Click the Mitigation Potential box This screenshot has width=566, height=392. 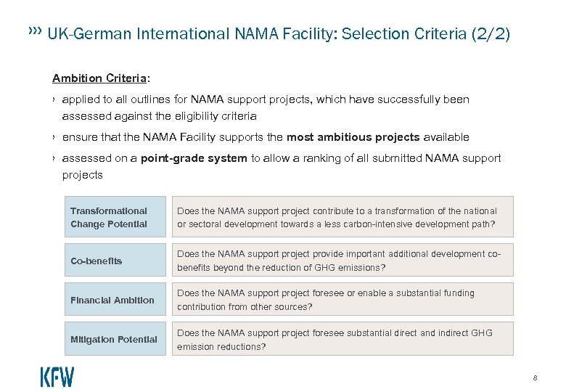point(115,339)
